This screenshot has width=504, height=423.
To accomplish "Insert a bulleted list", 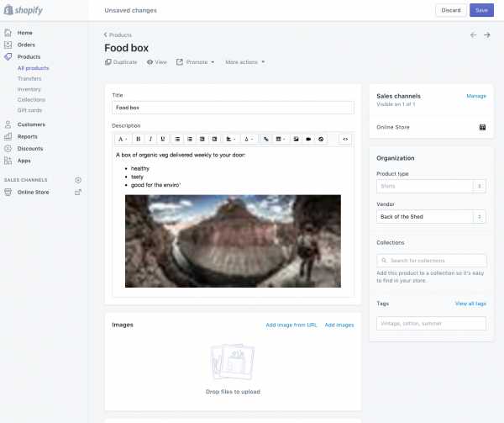I will point(177,139).
